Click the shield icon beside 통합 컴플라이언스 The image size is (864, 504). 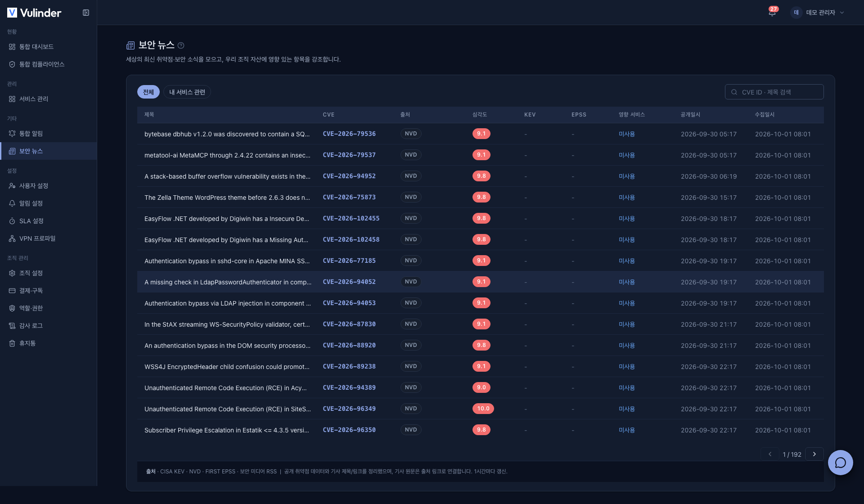point(12,64)
